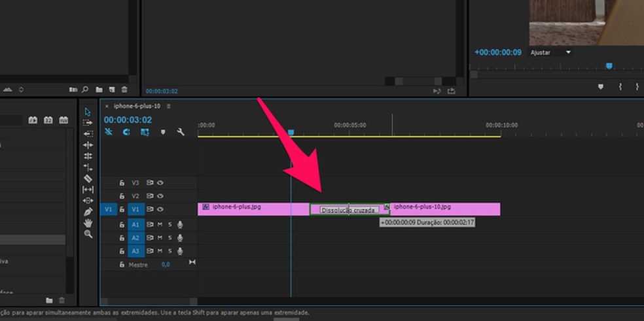Switch to the iphone-6-plus-10 sequence tab
The width and height of the screenshot is (644, 321).
(x=137, y=106)
